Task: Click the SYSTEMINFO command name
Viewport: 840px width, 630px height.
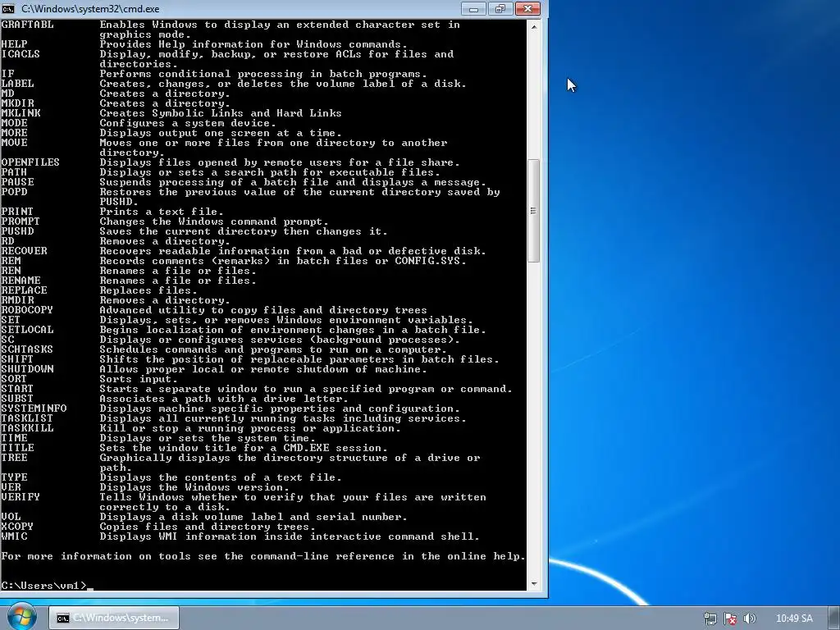Action: point(34,409)
